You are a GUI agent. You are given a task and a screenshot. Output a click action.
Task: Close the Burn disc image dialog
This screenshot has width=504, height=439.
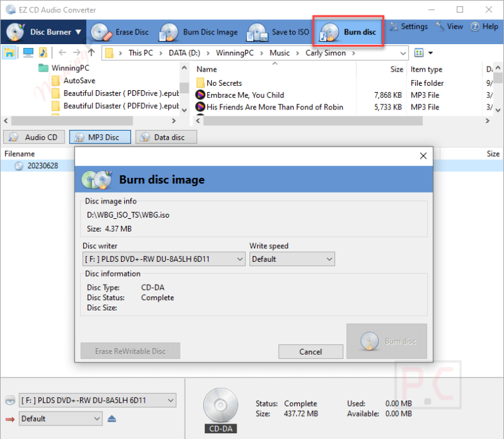click(x=423, y=156)
